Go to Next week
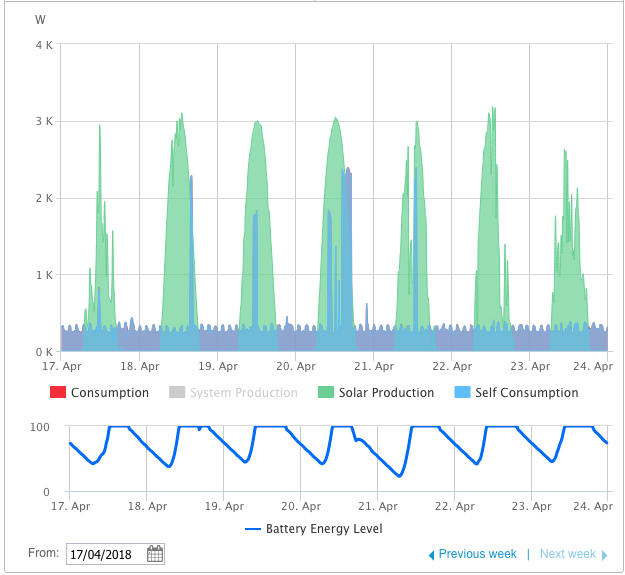The image size is (625, 575). (x=568, y=554)
